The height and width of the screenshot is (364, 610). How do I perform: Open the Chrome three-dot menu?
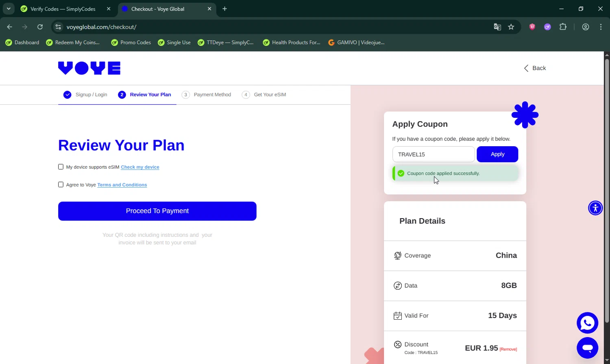click(601, 27)
